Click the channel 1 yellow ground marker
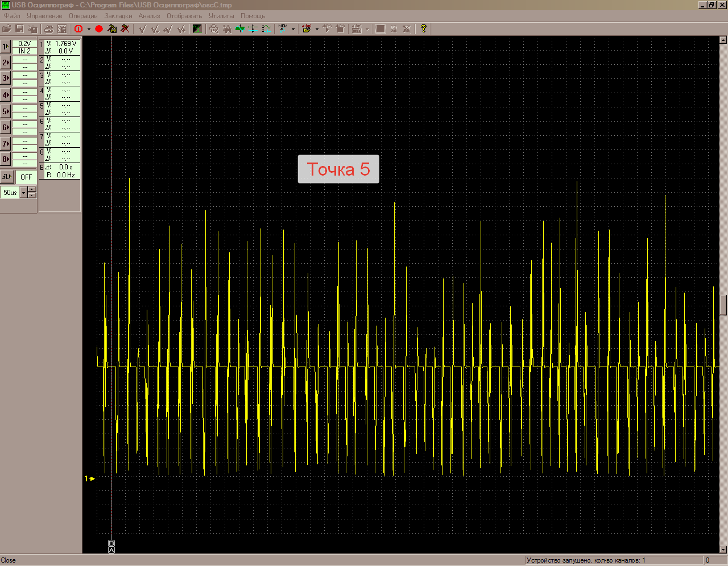Viewport: 728px width, 566px height. point(89,478)
